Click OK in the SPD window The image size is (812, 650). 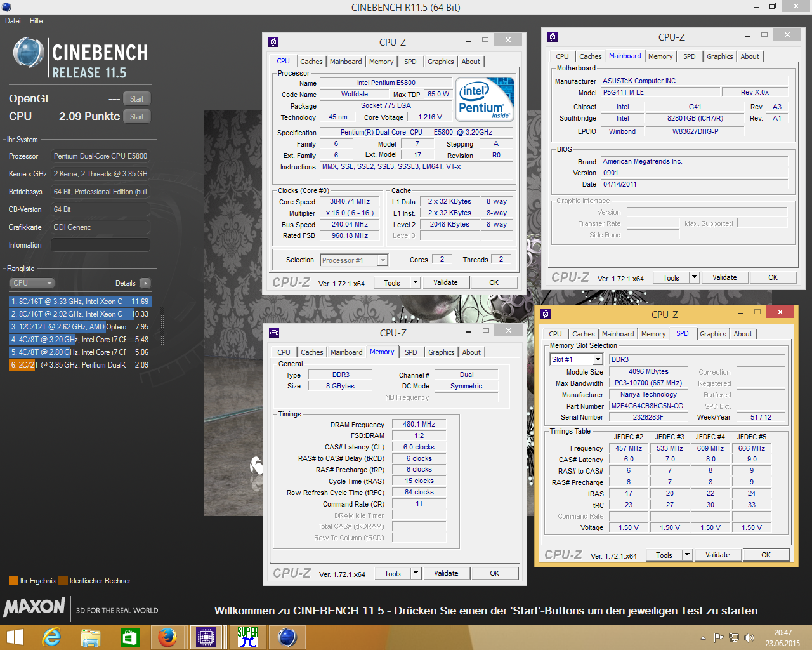coord(766,555)
